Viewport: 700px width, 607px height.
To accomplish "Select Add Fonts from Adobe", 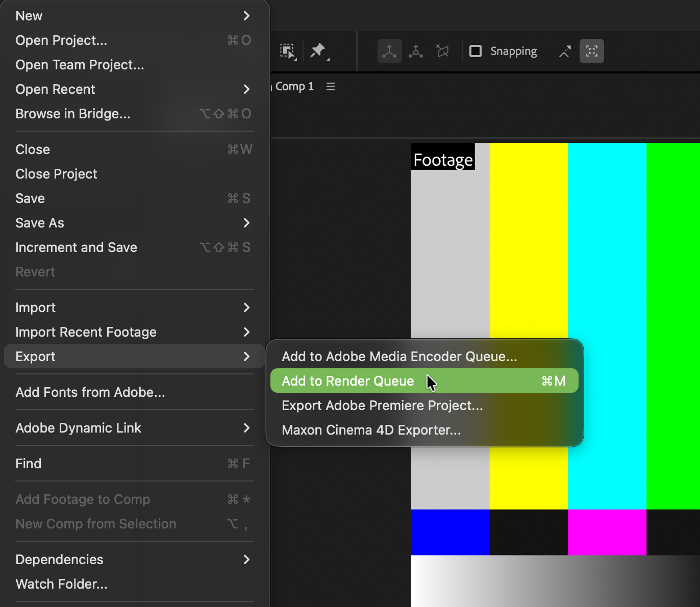I will [134, 392].
